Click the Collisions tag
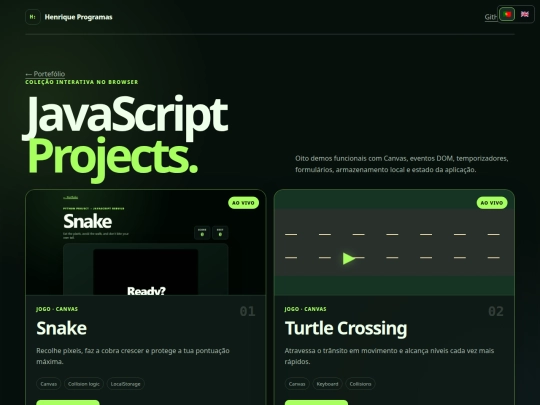540x405 pixels. pyautogui.click(x=360, y=384)
